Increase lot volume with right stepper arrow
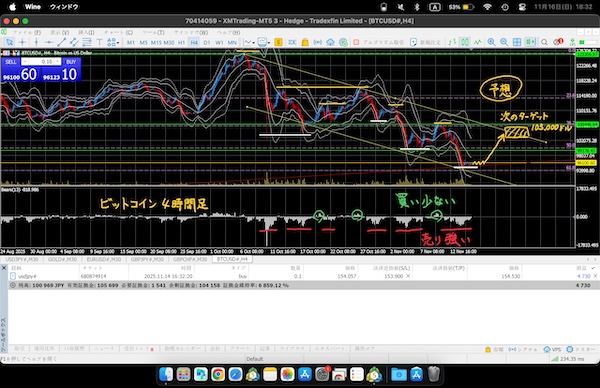 [58, 62]
